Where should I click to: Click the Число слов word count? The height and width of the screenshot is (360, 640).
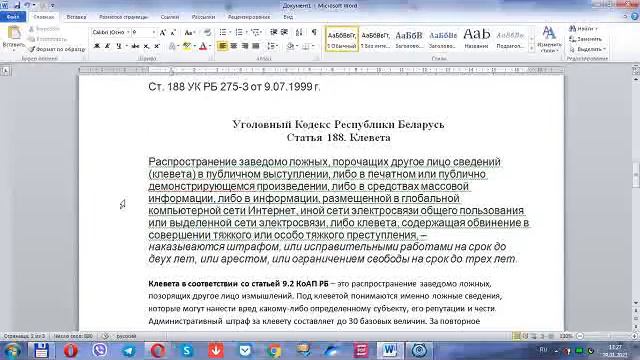click(x=73, y=336)
